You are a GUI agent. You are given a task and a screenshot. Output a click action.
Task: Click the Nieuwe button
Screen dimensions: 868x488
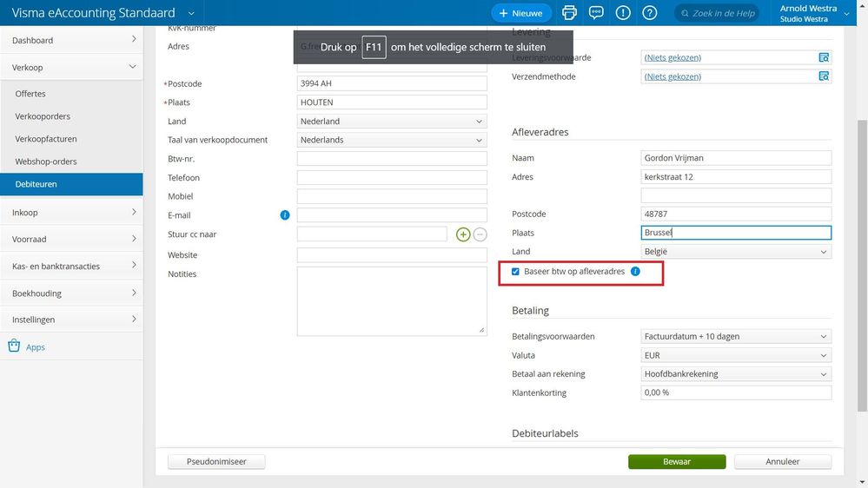[521, 13]
